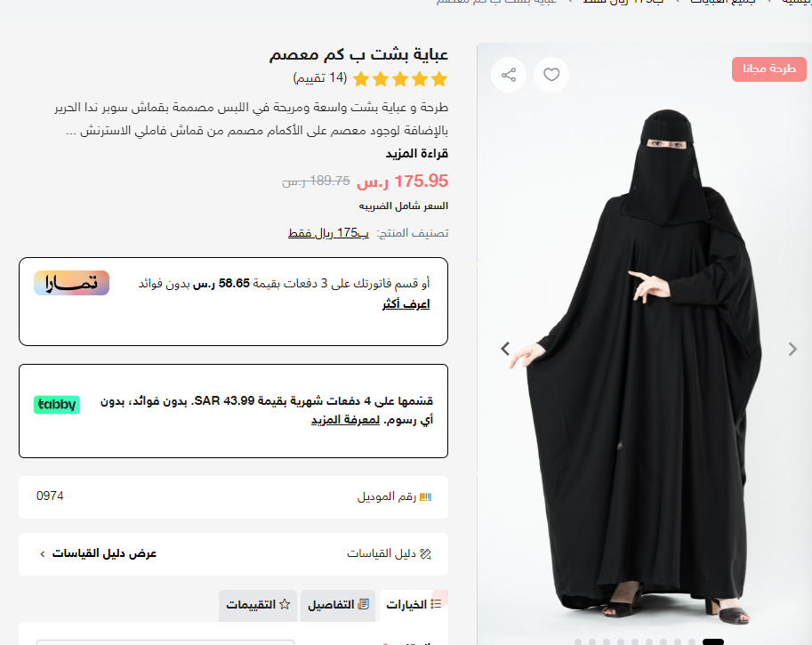Open اعرف أكثر link in Tamara box
The height and width of the screenshot is (645, 812).
pos(406,303)
